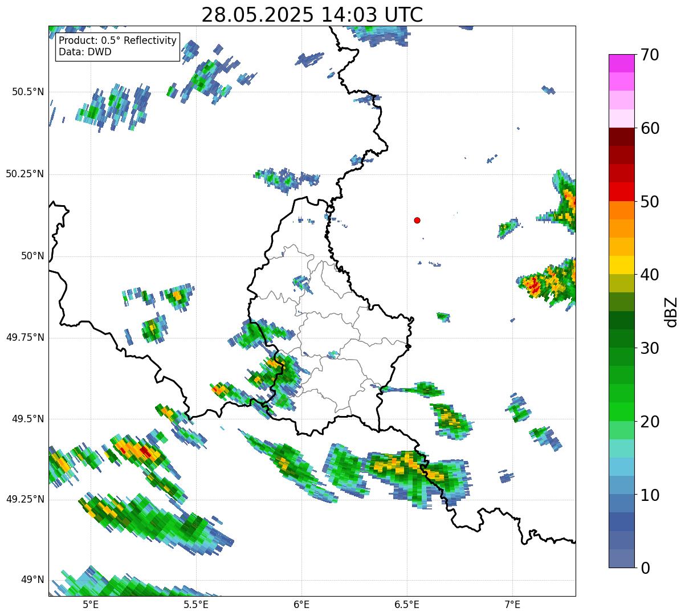This screenshot has height=616, width=685.
Task: Click the 49.25°N latitude label
Action: click(25, 499)
